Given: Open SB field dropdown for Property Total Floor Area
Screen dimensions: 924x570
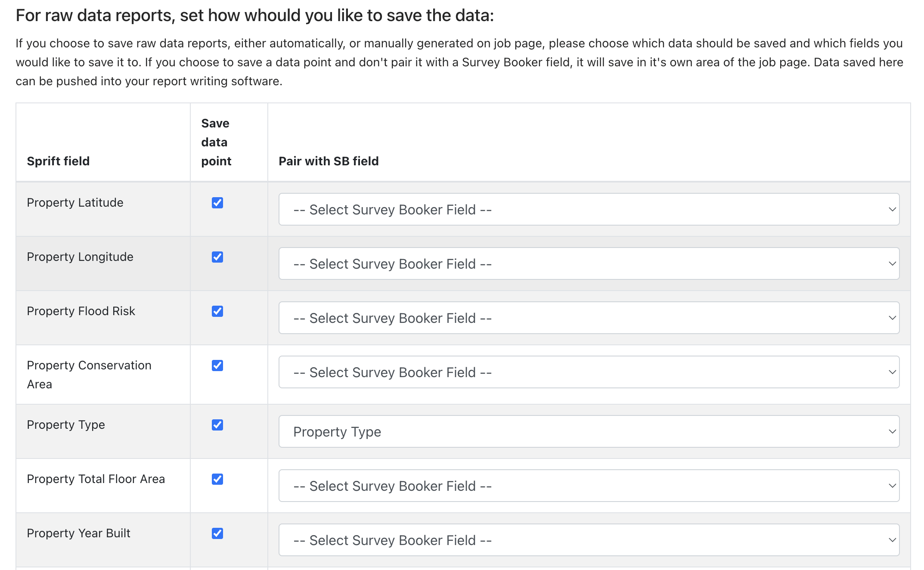Looking at the screenshot, I should (589, 486).
